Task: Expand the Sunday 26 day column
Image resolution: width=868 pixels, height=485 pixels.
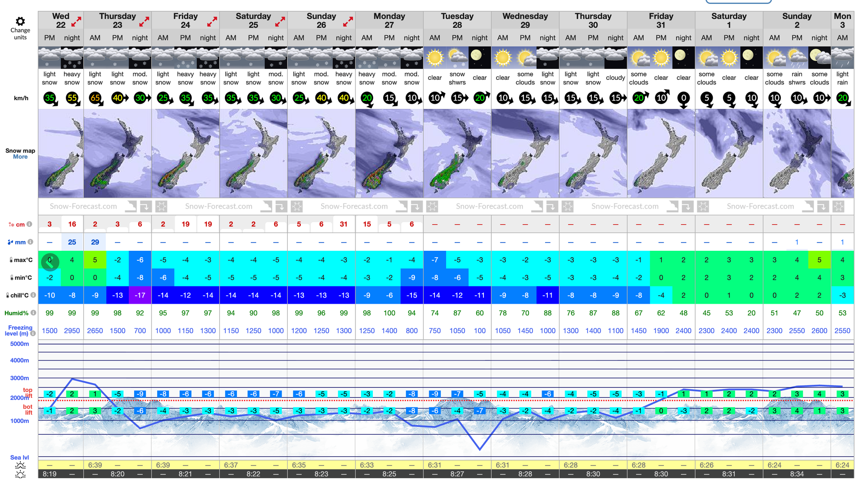Action: pos(348,21)
